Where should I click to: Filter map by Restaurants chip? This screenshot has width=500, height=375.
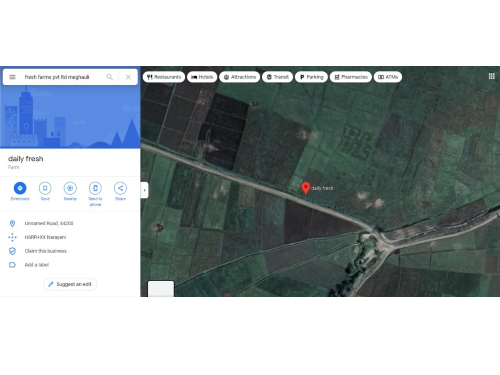click(x=164, y=77)
